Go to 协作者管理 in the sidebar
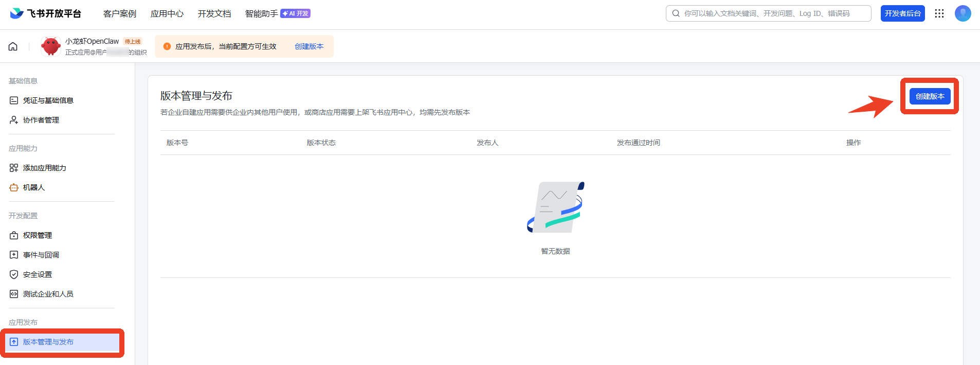The image size is (980, 365). click(41, 120)
